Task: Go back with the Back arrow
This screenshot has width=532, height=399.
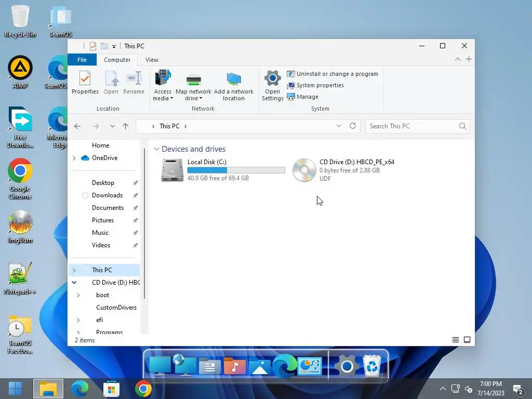Action: click(x=77, y=126)
